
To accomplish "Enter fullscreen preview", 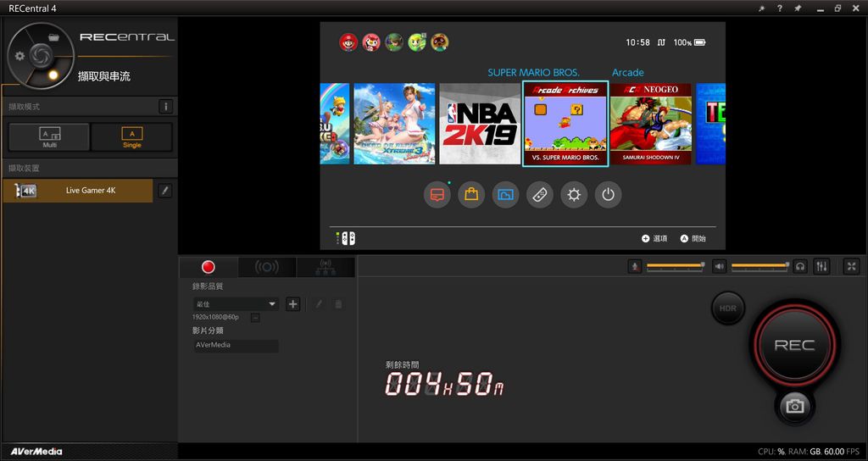I will [851, 267].
